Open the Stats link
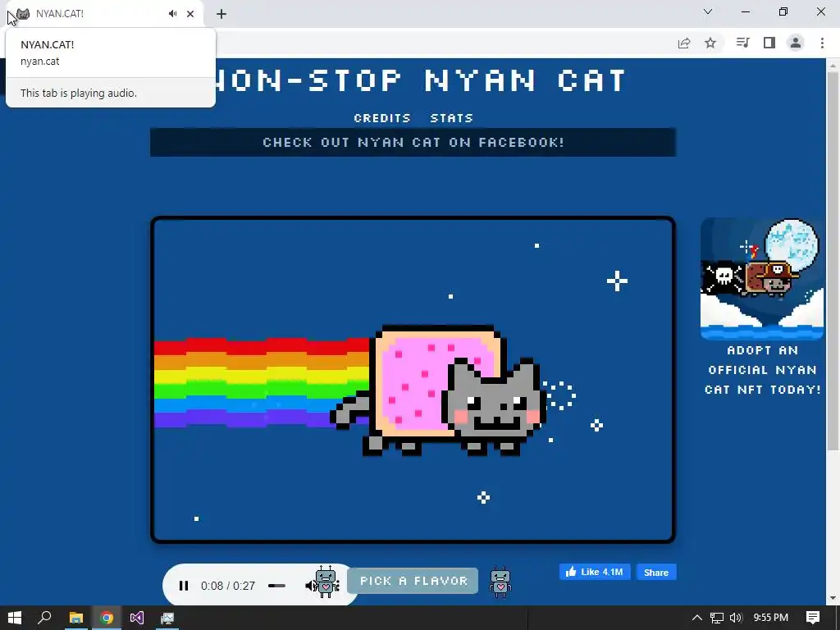The width and height of the screenshot is (840, 630). [x=452, y=118]
